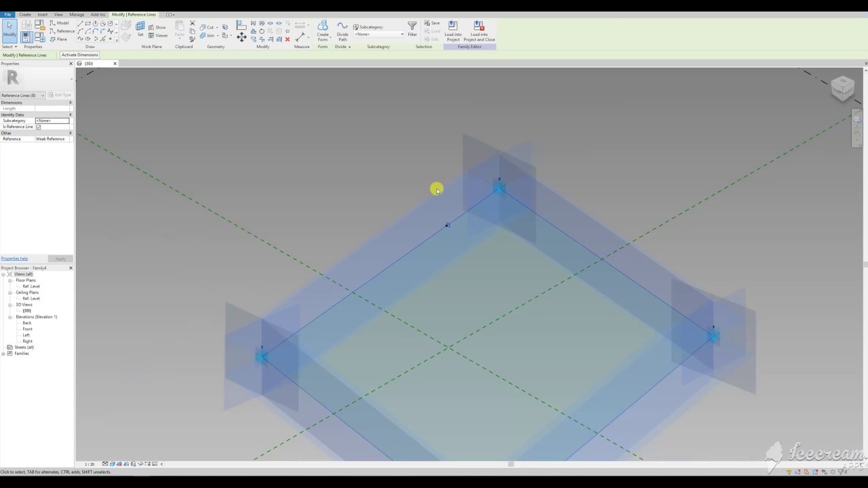Click the Divide Path tool
This screenshot has height=488, width=868.
[342, 30]
